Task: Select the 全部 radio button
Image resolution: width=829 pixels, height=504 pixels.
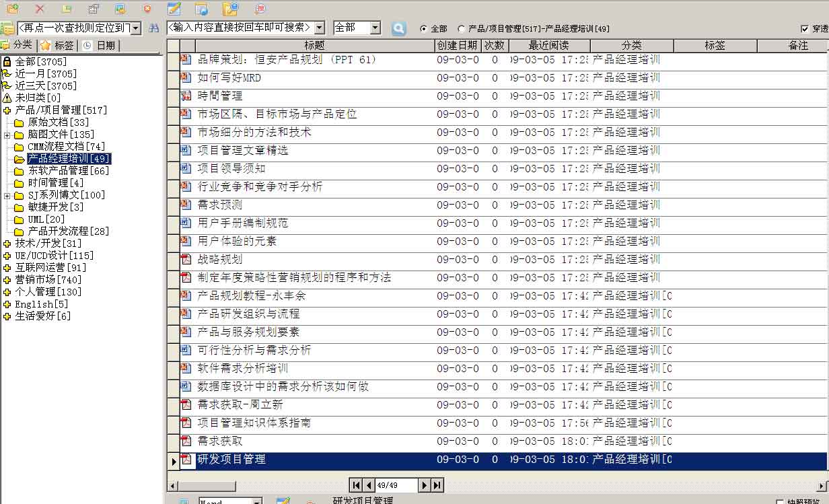Action: tap(423, 29)
